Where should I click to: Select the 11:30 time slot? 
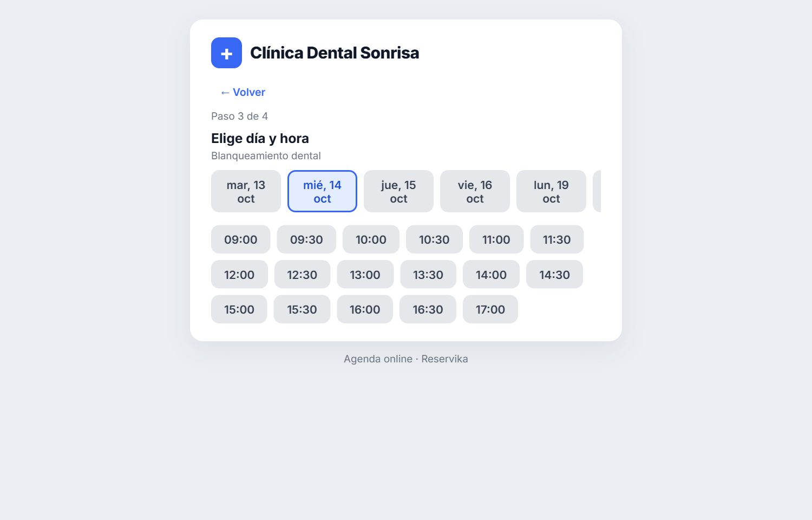tap(556, 239)
